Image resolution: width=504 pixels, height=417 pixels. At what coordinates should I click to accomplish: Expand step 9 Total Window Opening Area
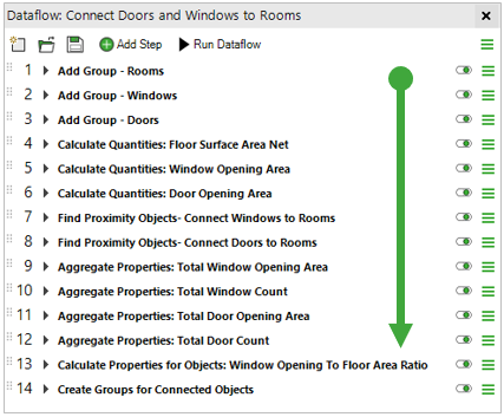pos(46,267)
